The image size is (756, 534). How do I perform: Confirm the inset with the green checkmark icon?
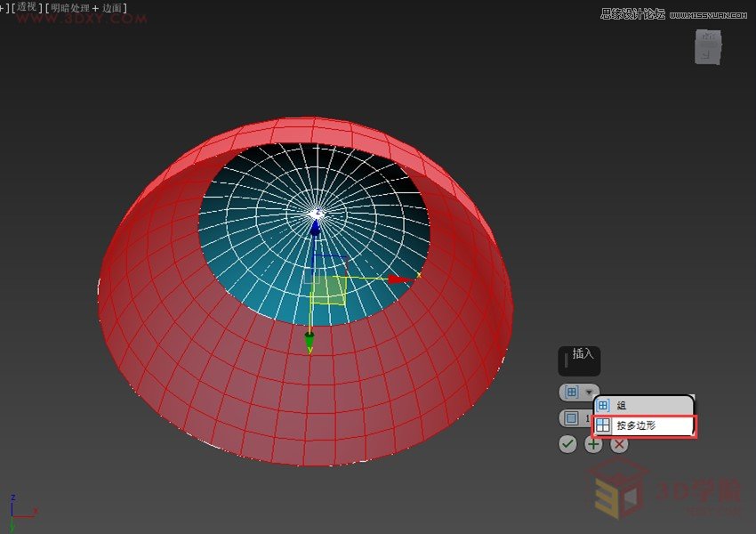coord(567,444)
